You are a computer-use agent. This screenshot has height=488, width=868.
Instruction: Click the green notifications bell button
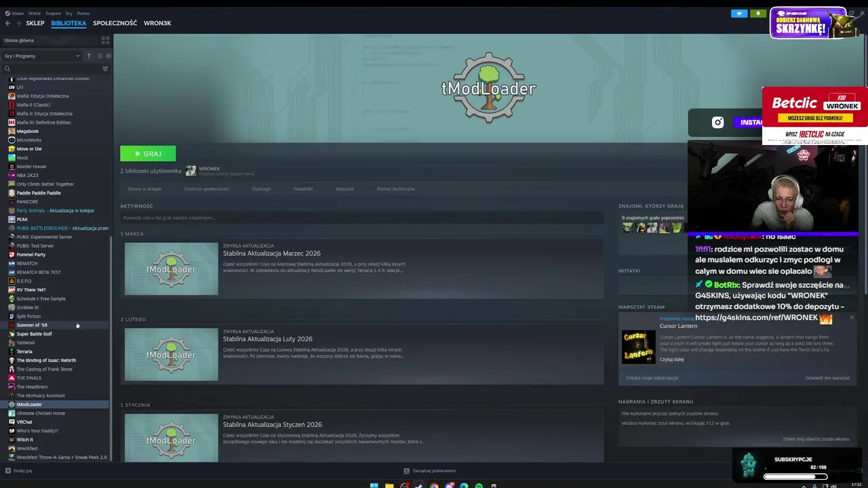[x=758, y=14]
